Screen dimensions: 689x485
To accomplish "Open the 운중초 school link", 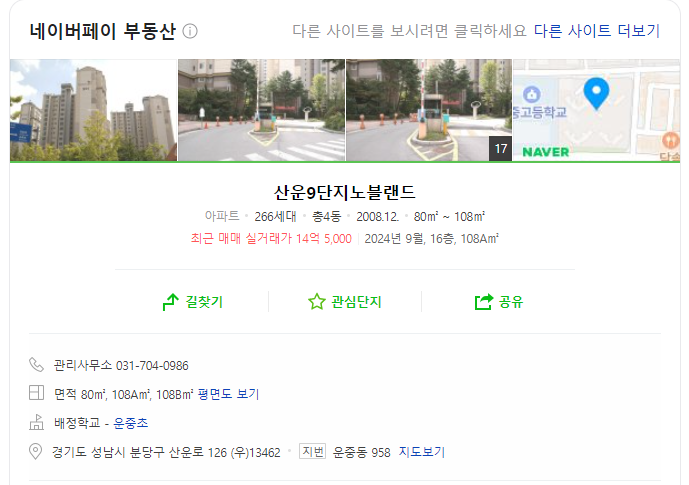I will [131, 423].
